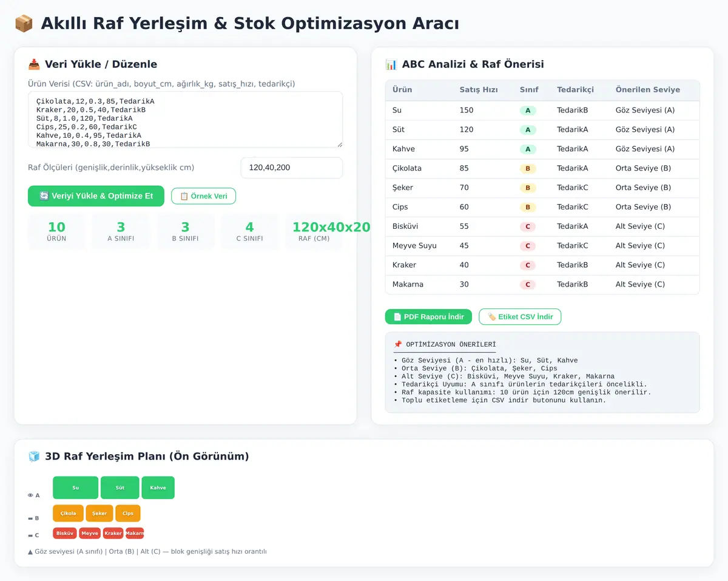Select the Süt block in shelf plan

pyautogui.click(x=120, y=488)
